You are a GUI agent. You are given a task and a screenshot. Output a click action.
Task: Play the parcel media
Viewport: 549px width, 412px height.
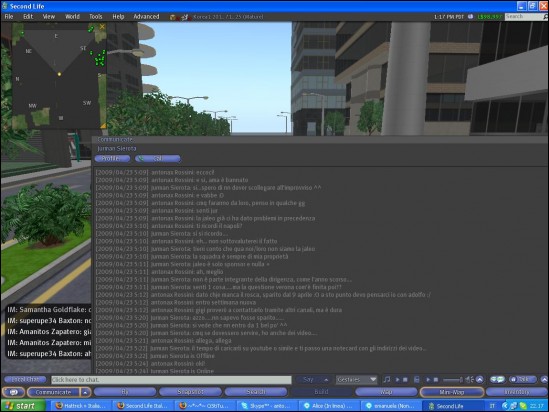click(428, 379)
